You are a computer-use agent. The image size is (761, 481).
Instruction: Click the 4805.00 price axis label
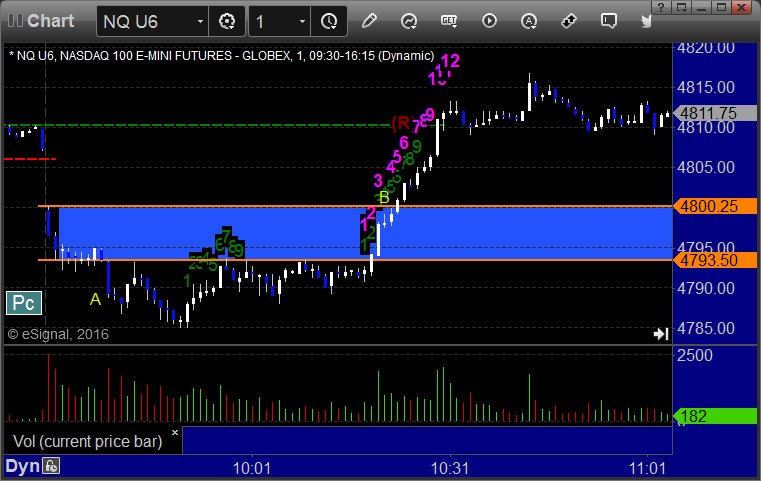pos(706,167)
